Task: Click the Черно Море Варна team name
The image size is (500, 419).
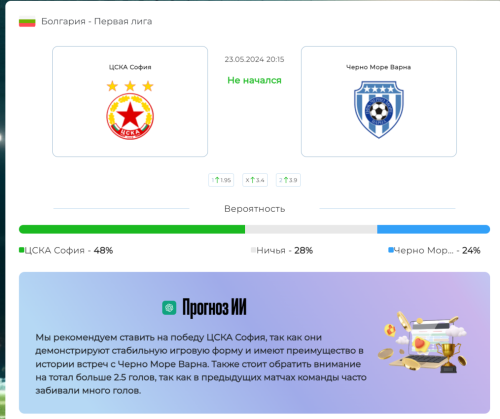Action: click(x=379, y=67)
